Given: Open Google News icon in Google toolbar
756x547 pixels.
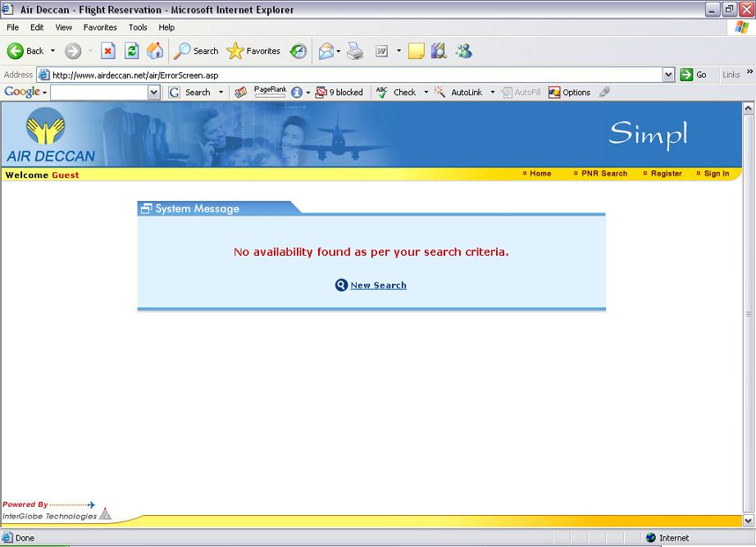Looking at the screenshot, I should tap(240, 92).
